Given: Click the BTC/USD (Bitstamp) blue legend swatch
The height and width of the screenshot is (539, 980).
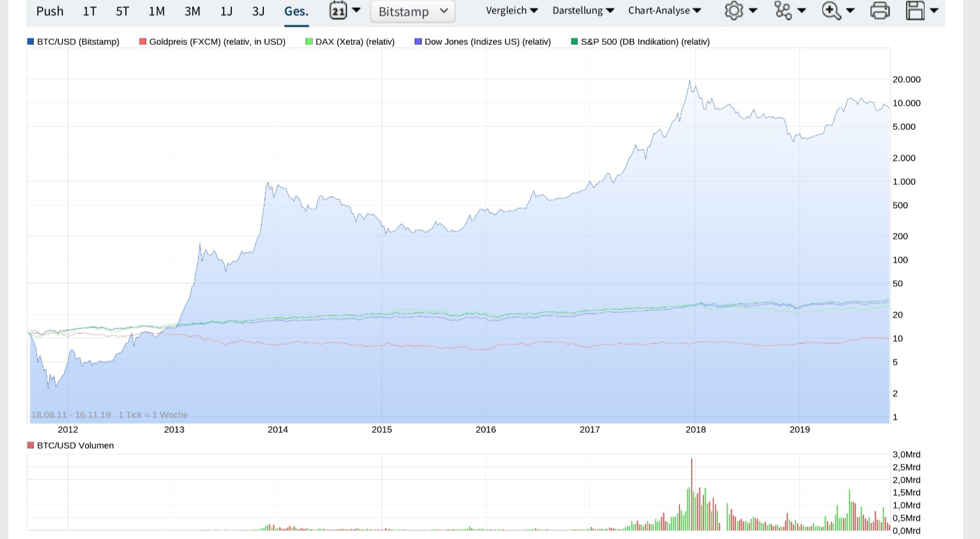Looking at the screenshot, I should tap(31, 41).
